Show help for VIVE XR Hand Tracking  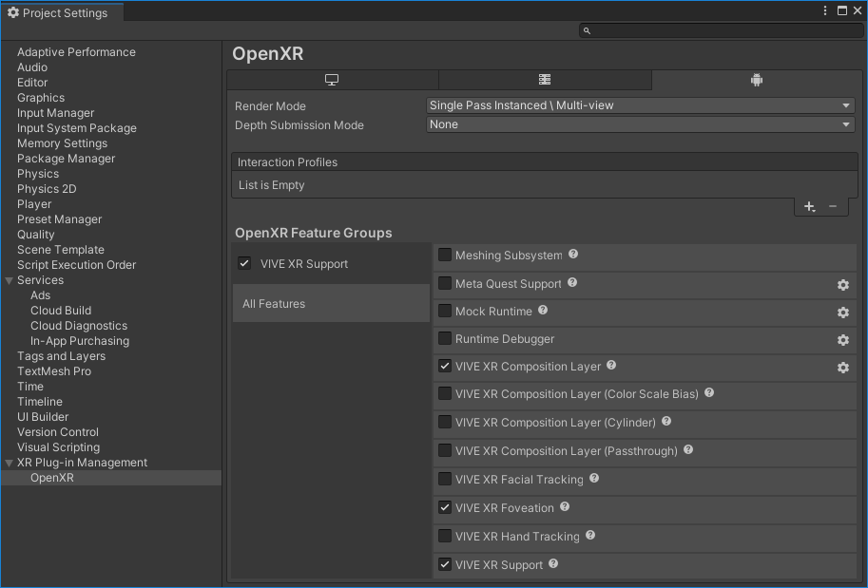(x=590, y=535)
